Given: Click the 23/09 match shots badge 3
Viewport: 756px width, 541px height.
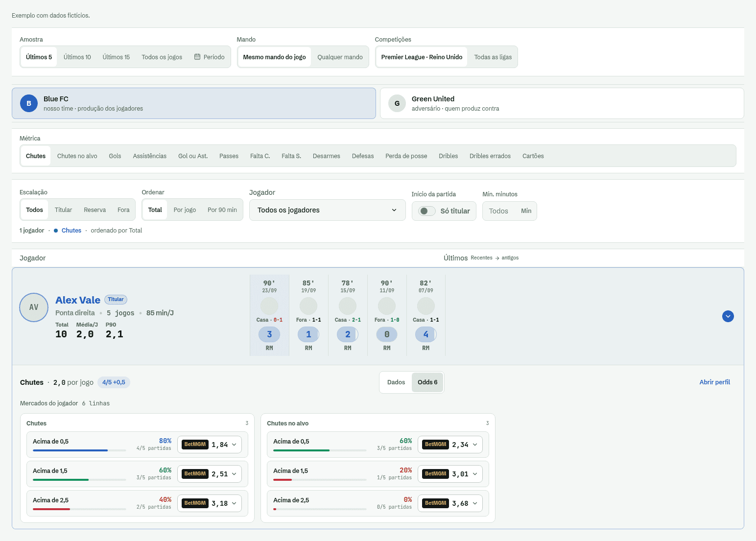Looking at the screenshot, I should point(269,334).
